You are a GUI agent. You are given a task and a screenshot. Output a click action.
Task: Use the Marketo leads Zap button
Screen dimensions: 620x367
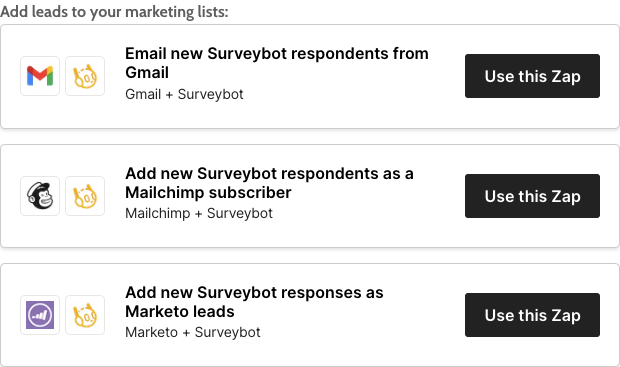(532, 315)
